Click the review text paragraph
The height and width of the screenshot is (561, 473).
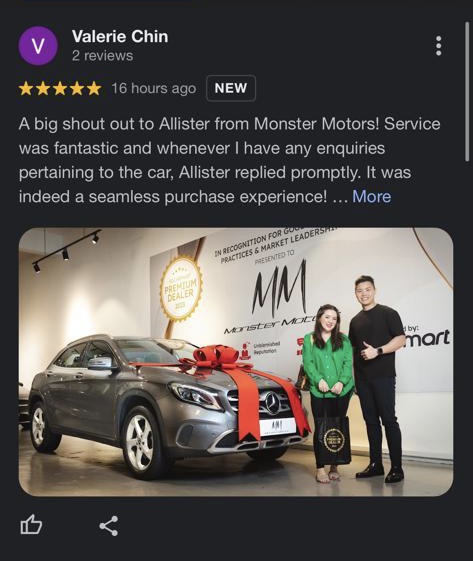(229, 160)
